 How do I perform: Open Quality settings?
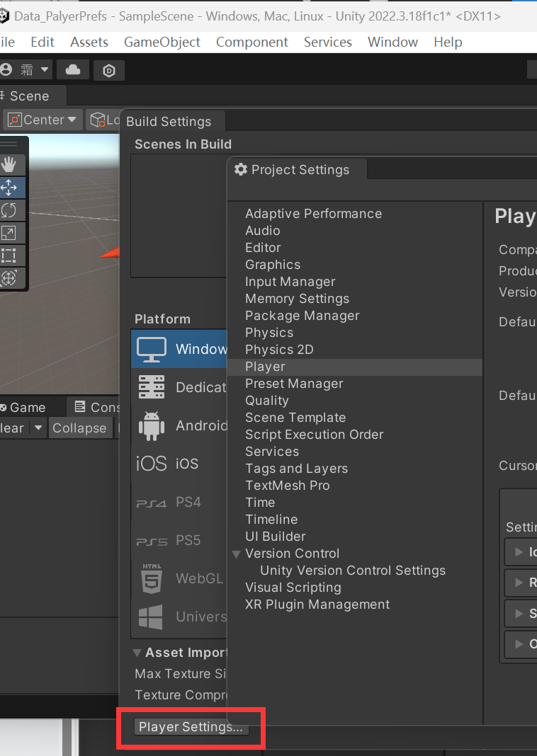tap(267, 401)
